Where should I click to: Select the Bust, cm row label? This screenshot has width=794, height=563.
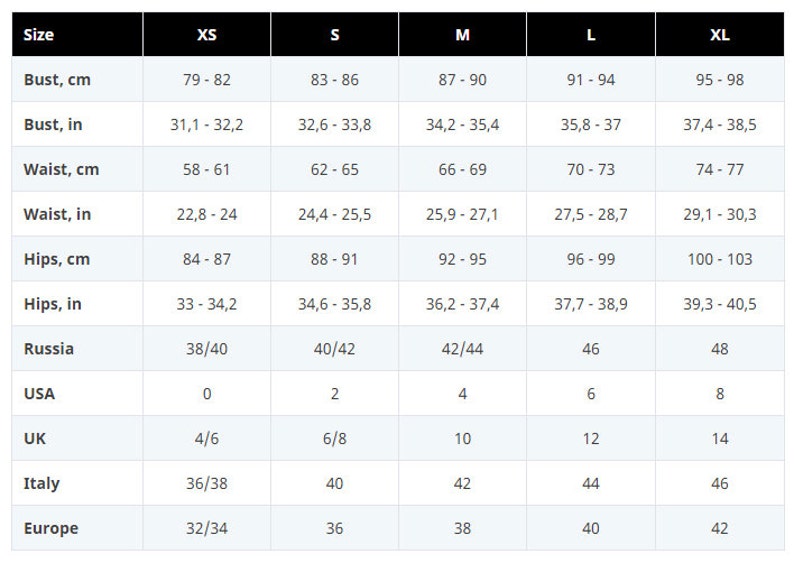(57, 79)
